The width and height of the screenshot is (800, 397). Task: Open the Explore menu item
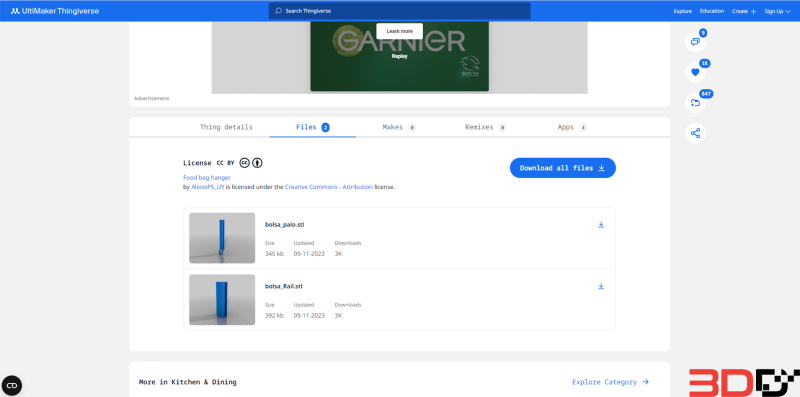[683, 11]
